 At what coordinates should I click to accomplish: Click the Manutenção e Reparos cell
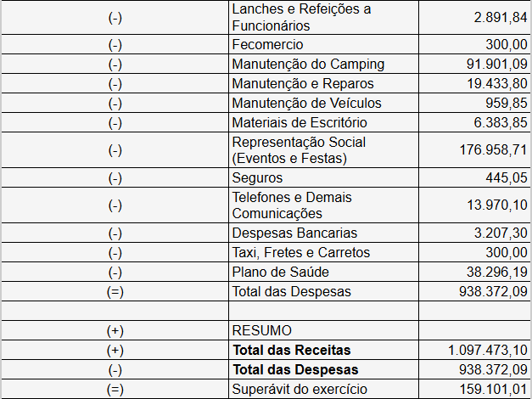pyautogui.click(x=323, y=83)
